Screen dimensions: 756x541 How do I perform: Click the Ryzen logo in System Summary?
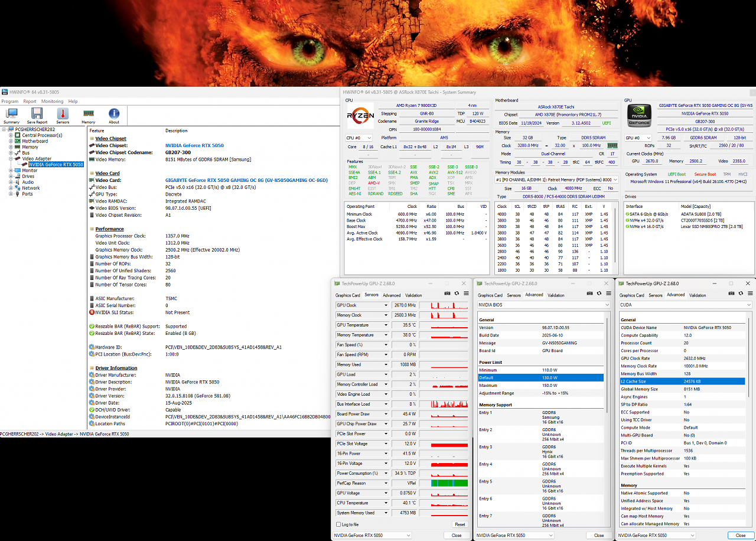click(360, 117)
